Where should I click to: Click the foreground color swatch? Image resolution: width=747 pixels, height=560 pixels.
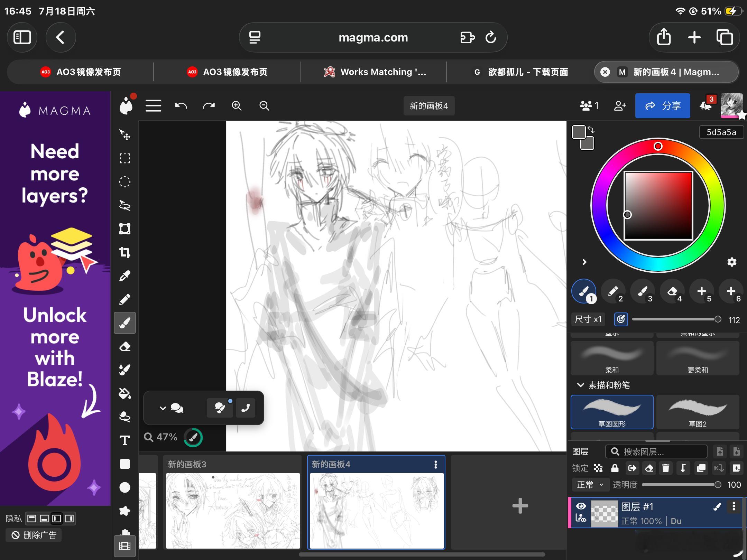579,132
